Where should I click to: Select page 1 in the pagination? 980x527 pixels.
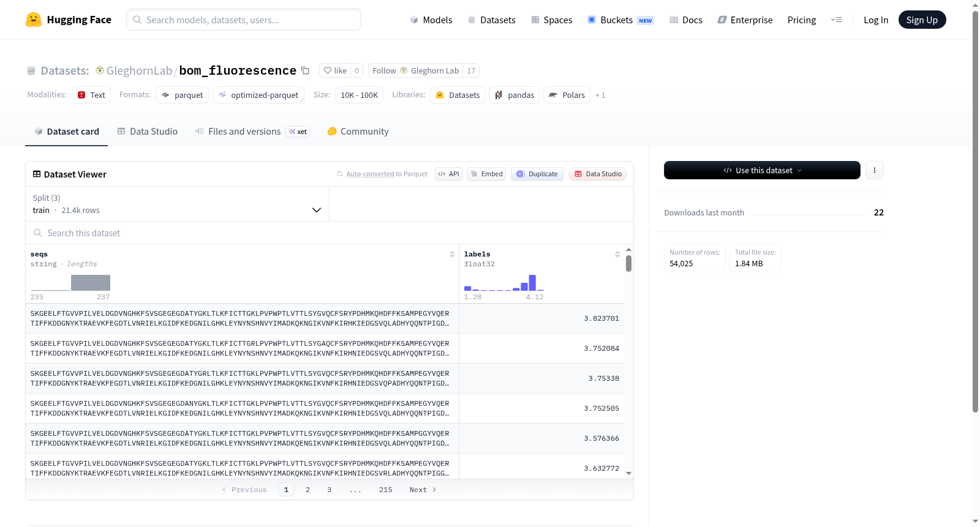(286, 490)
